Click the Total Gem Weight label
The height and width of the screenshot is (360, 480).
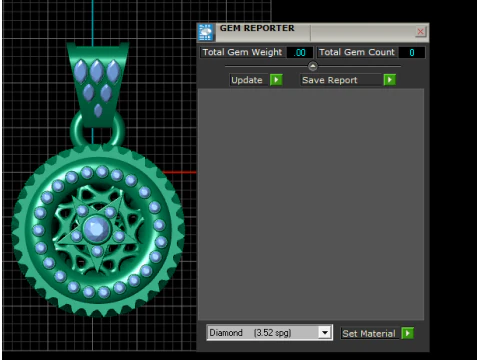click(x=242, y=52)
